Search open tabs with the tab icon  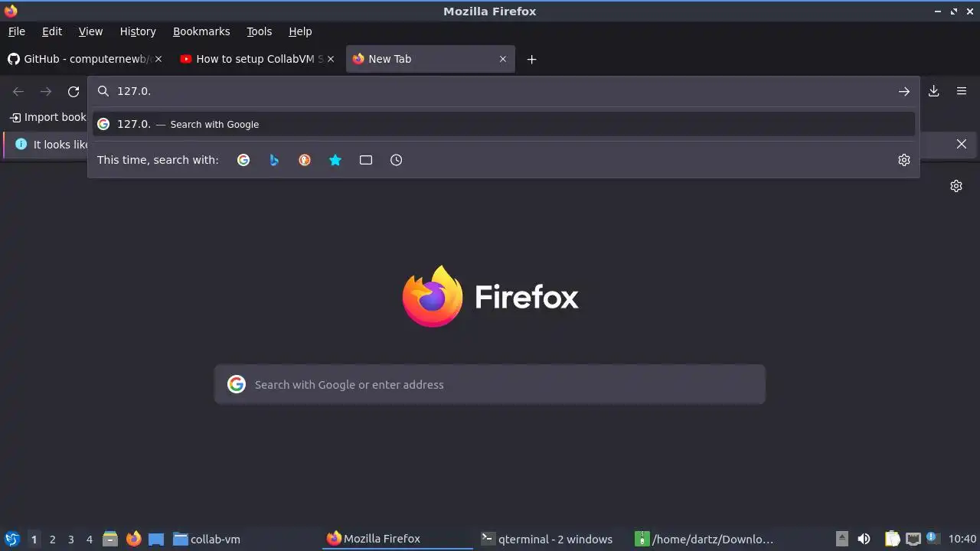click(366, 160)
